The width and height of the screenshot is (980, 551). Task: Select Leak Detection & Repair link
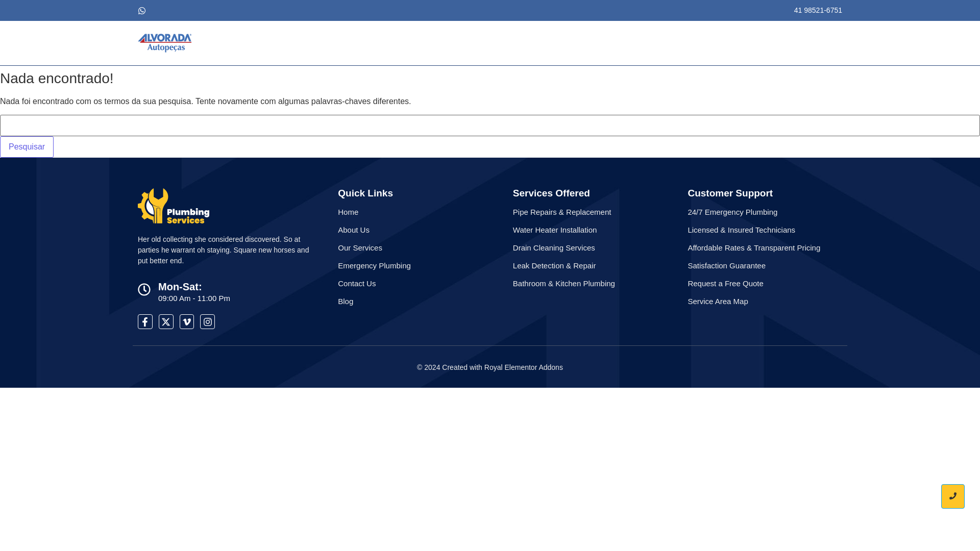pyautogui.click(x=554, y=266)
